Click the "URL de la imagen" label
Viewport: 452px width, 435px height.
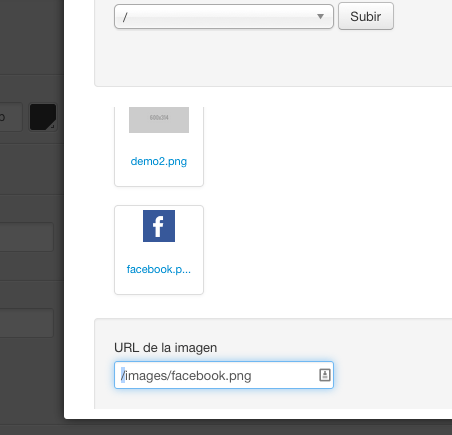tap(165, 348)
